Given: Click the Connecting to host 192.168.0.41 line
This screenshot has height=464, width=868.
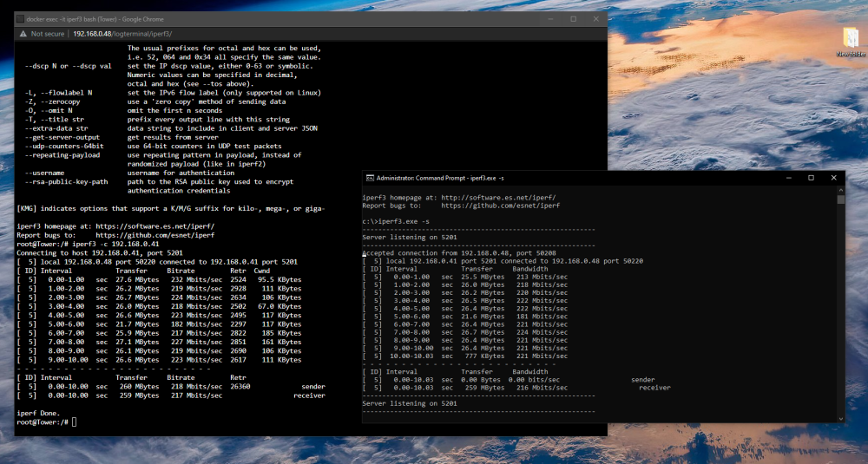Looking at the screenshot, I should [x=100, y=252].
